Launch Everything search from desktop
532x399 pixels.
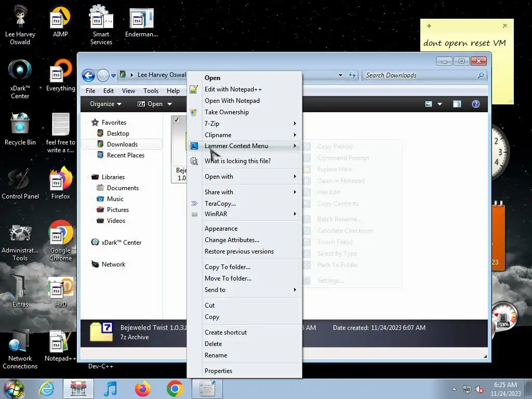click(60, 75)
